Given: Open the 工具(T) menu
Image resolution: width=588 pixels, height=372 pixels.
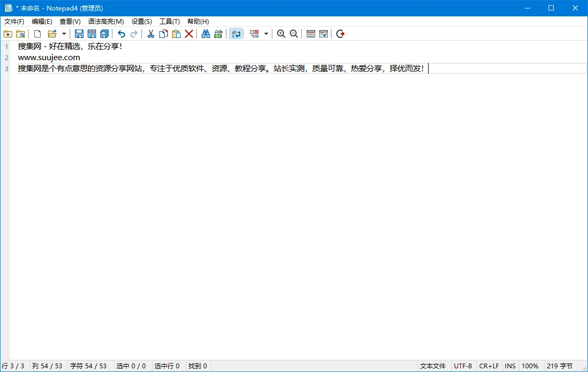Looking at the screenshot, I should tap(169, 22).
